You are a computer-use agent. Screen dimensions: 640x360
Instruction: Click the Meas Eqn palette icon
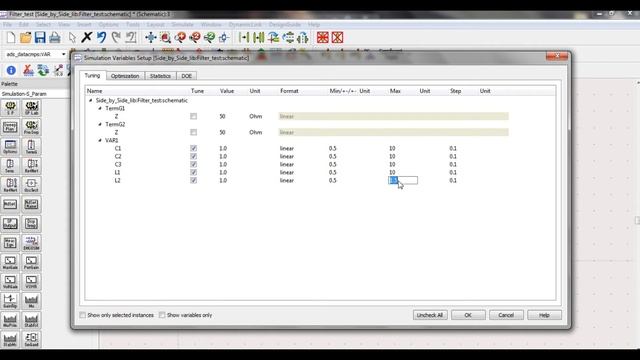coord(10,243)
